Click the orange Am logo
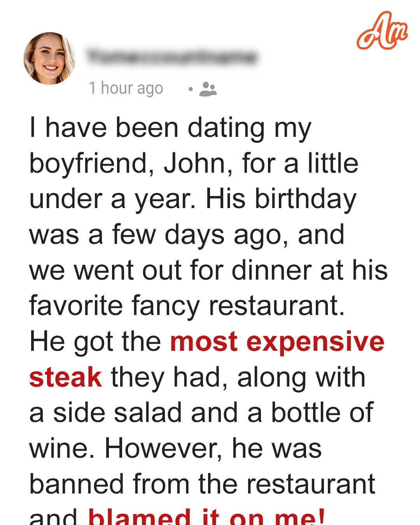The height and width of the screenshot is (525, 420). point(382,31)
